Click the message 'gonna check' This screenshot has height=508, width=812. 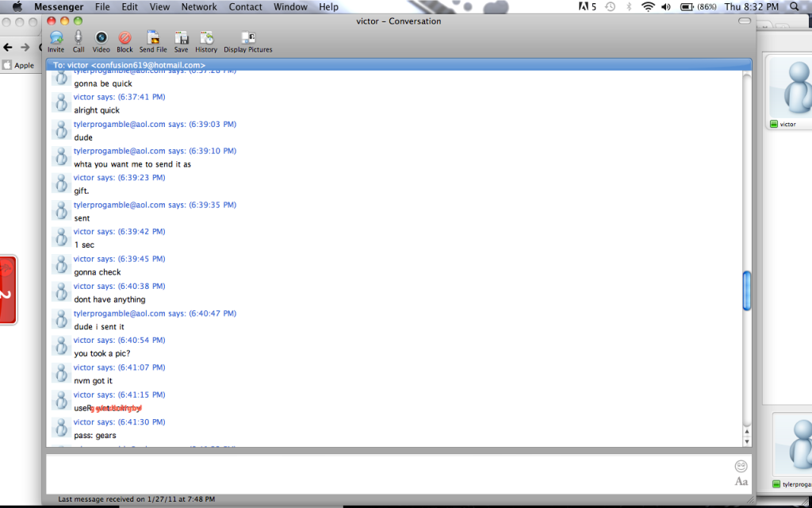(98, 272)
